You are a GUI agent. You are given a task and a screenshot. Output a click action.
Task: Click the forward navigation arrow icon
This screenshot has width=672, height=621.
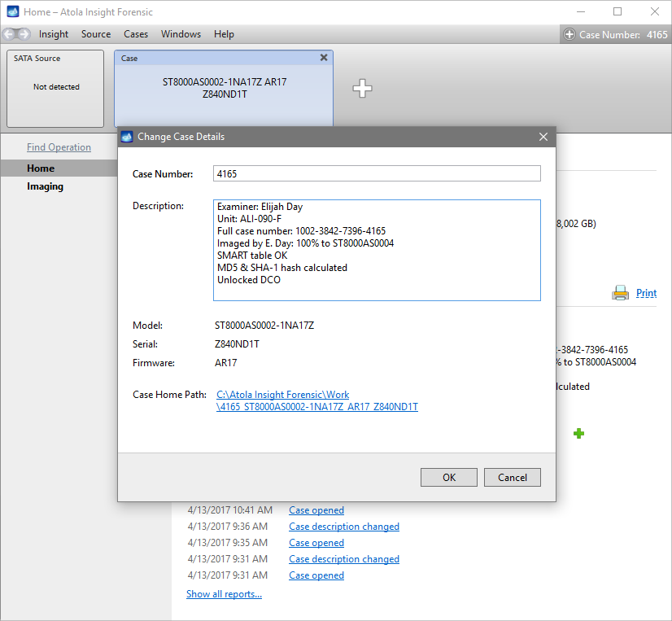pyautogui.click(x=24, y=34)
